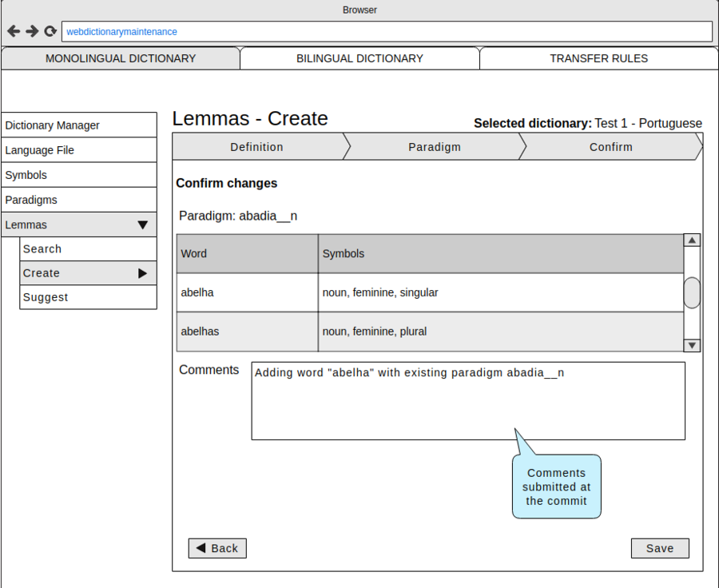Click the table scrollbar up arrow
This screenshot has width=719, height=588.
[692, 240]
